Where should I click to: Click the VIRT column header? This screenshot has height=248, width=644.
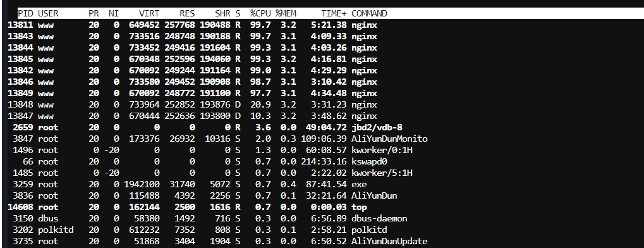[149, 13]
